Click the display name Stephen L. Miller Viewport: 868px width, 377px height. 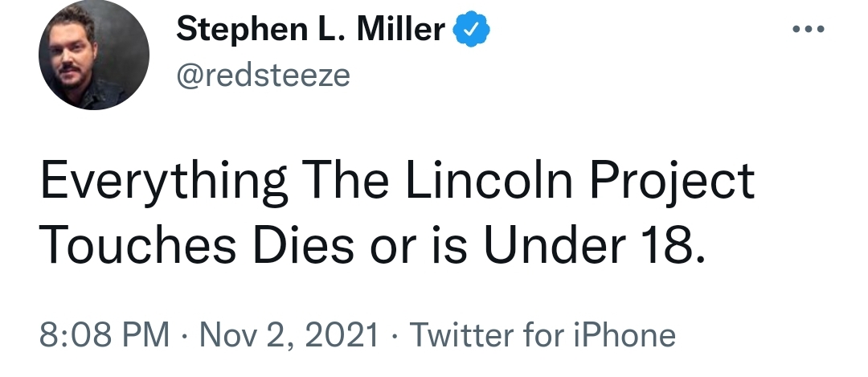(310, 30)
